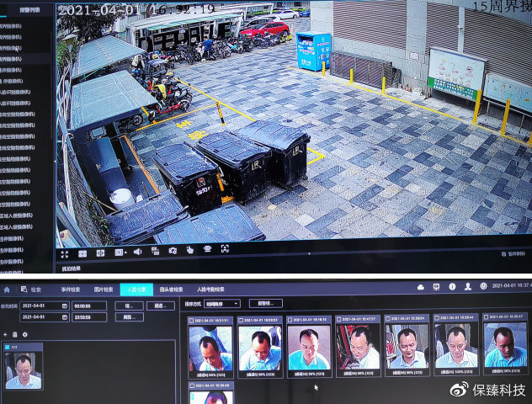Open the tab before 人脸考勤检索
The image size is (532, 404).
(172, 290)
